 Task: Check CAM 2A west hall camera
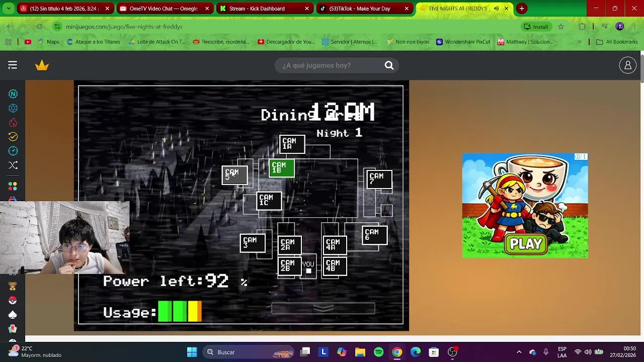(x=290, y=245)
